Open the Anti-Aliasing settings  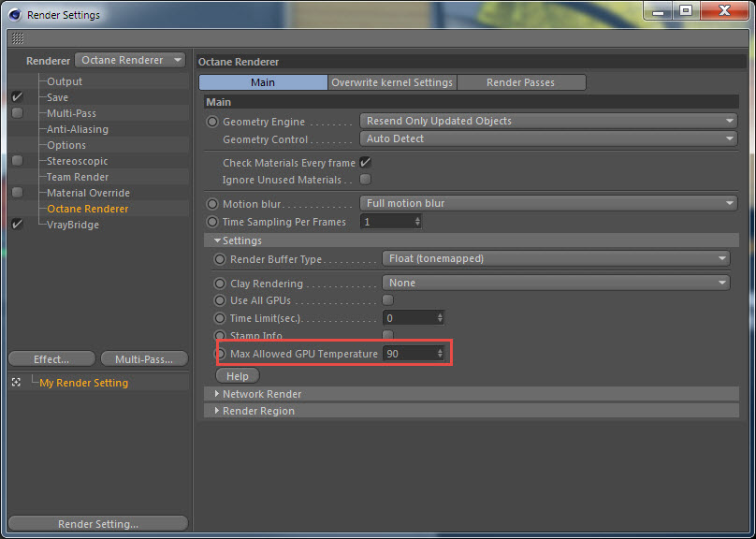coord(78,129)
